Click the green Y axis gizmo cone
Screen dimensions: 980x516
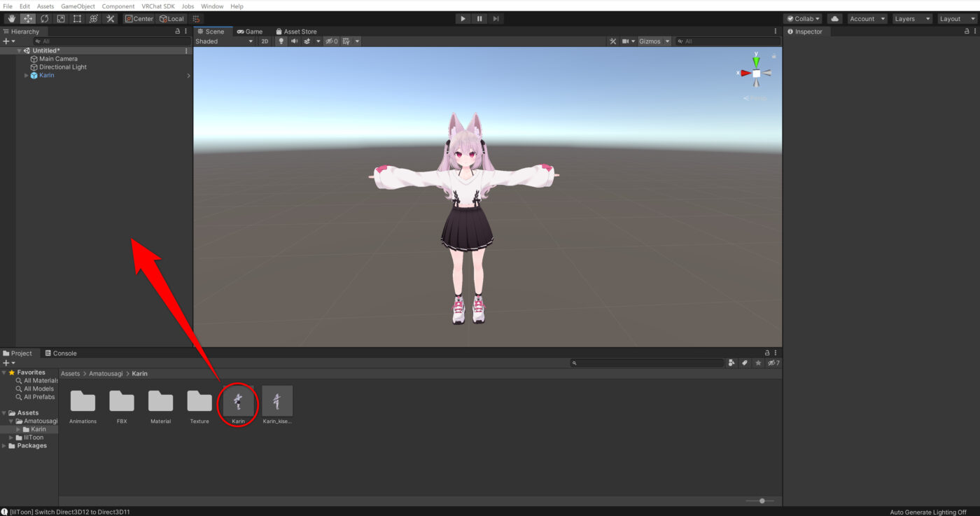(756, 61)
